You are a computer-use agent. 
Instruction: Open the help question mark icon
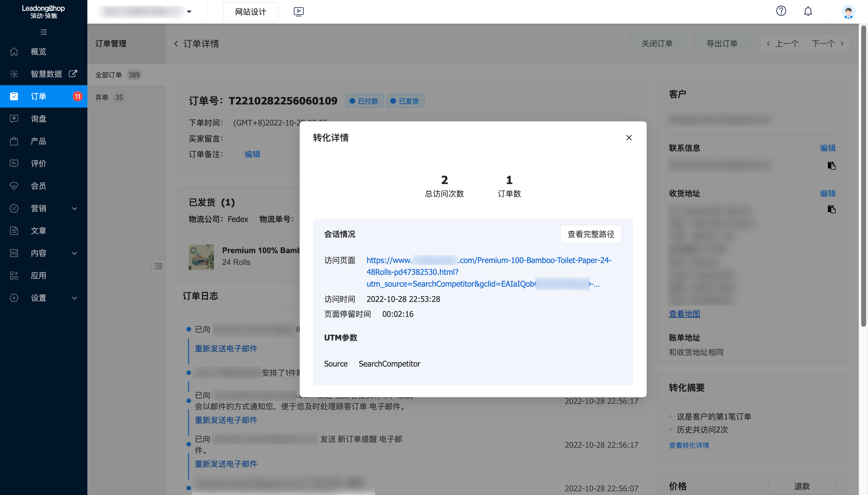pos(782,11)
